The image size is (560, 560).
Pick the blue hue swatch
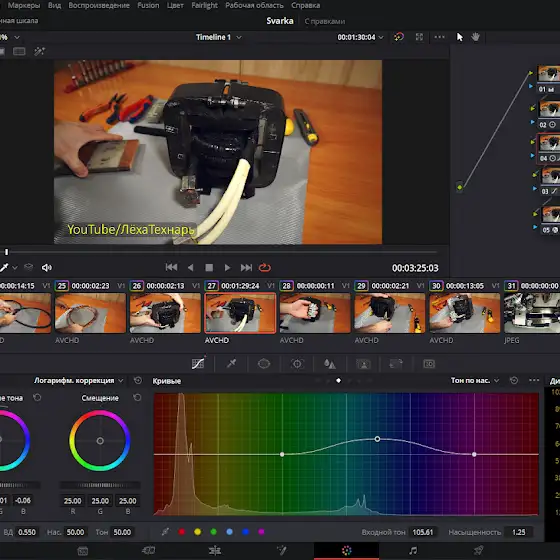click(x=245, y=532)
